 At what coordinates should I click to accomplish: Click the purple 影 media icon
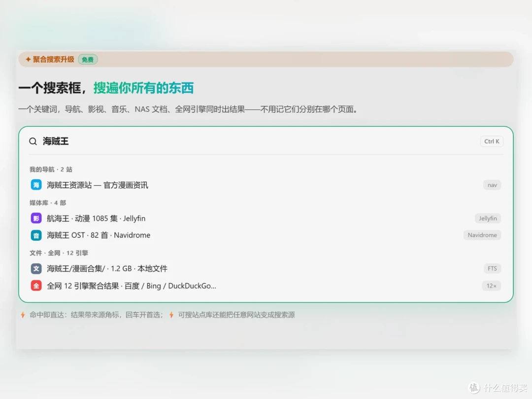[x=36, y=218]
